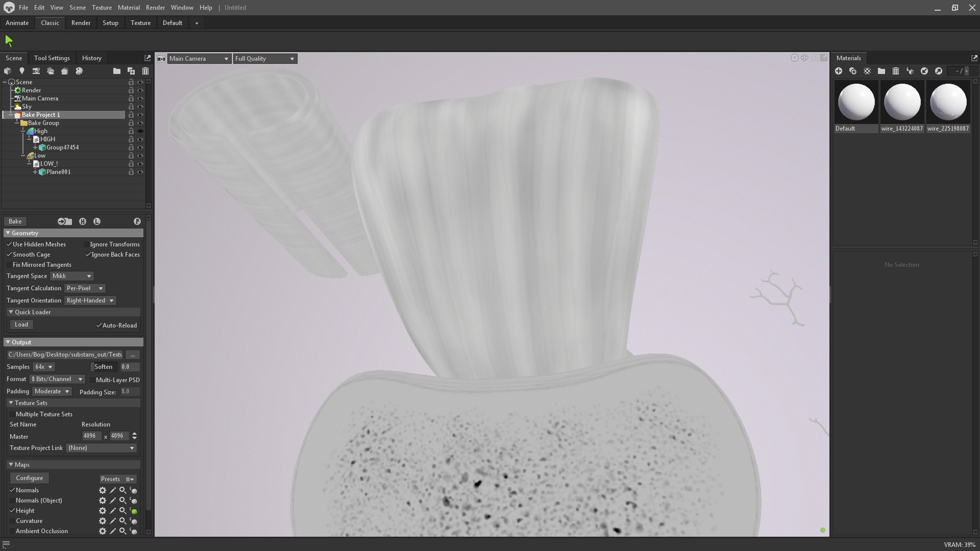980x551 pixels.
Task: Delete the selected material with the trash icon
Action: (x=896, y=71)
